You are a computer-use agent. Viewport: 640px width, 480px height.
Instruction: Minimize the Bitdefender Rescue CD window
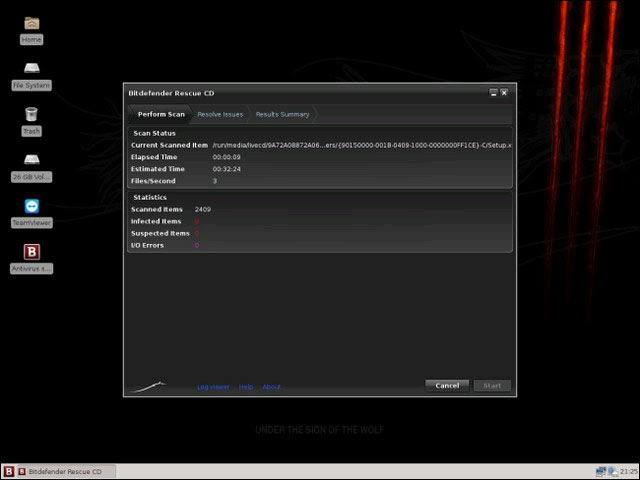(493, 93)
